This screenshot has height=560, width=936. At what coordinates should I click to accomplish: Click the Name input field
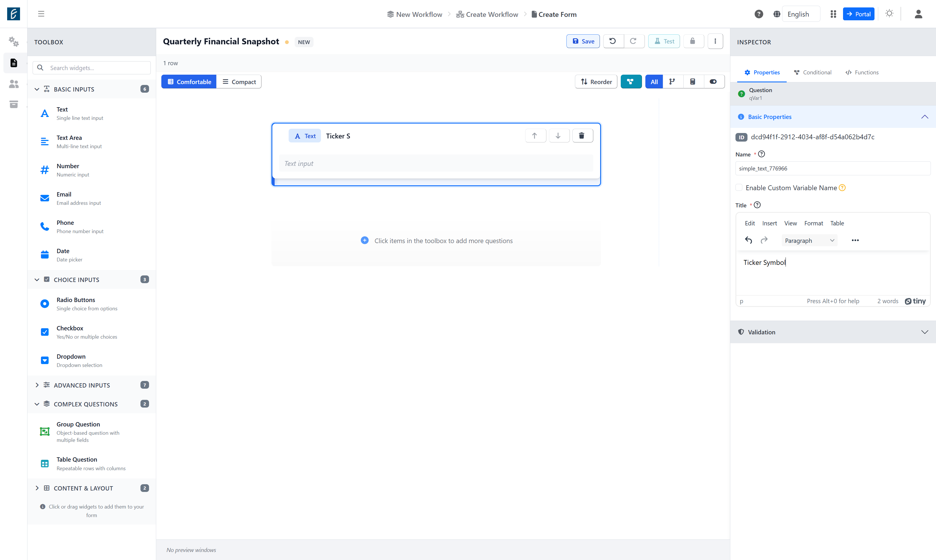tap(833, 168)
